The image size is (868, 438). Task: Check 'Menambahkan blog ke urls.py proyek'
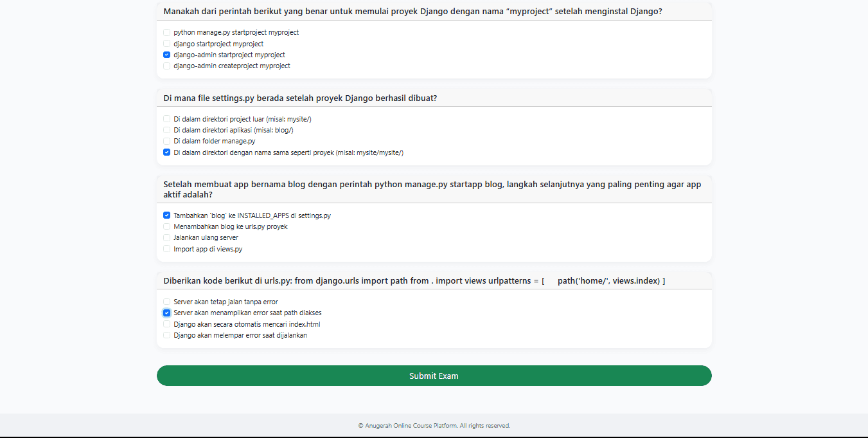point(167,226)
